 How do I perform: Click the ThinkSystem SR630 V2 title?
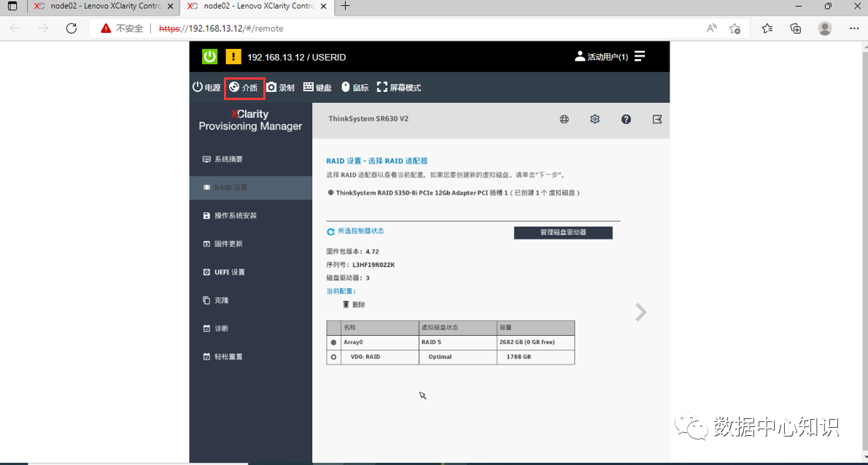[368, 118]
